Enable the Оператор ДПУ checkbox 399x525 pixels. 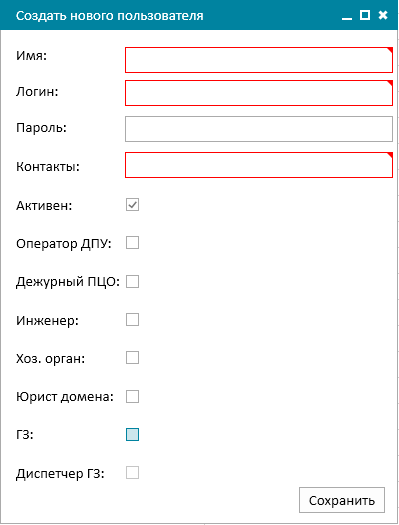click(133, 243)
